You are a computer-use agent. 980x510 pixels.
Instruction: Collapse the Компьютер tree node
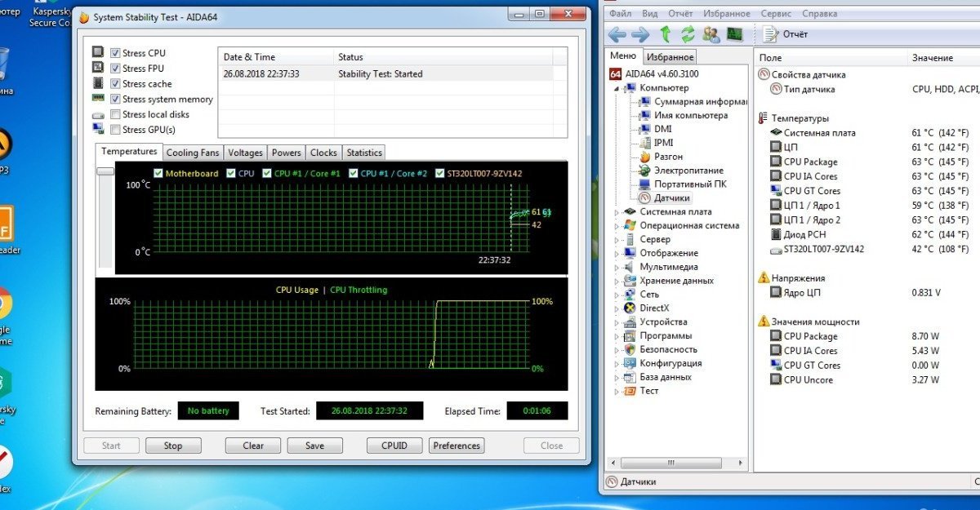click(617, 88)
